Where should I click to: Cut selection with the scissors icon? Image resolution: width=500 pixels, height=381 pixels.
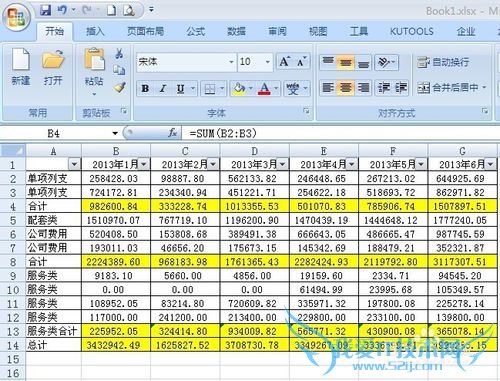coord(119,54)
